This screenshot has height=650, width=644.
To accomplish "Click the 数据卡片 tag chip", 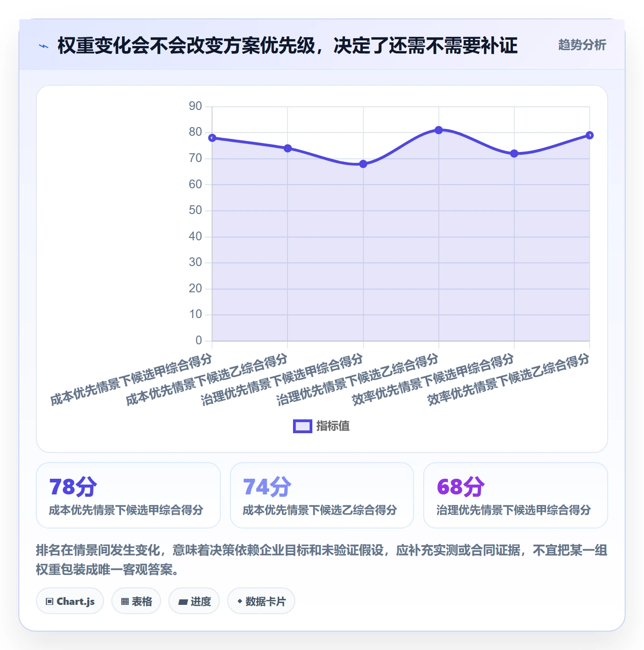I will pyautogui.click(x=261, y=601).
